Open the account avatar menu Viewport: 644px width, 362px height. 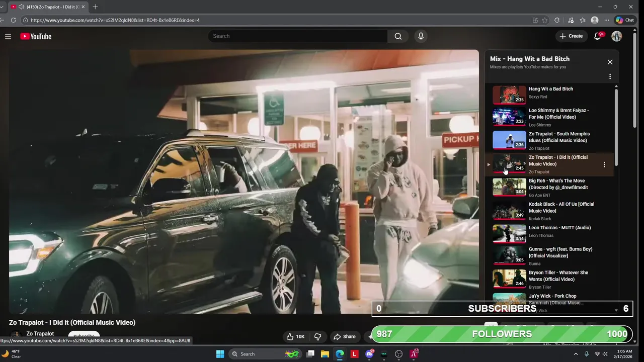point(617,36)
